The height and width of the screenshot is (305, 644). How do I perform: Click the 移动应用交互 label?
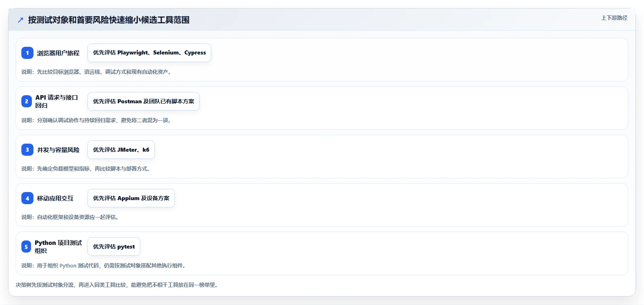(55, 198)
